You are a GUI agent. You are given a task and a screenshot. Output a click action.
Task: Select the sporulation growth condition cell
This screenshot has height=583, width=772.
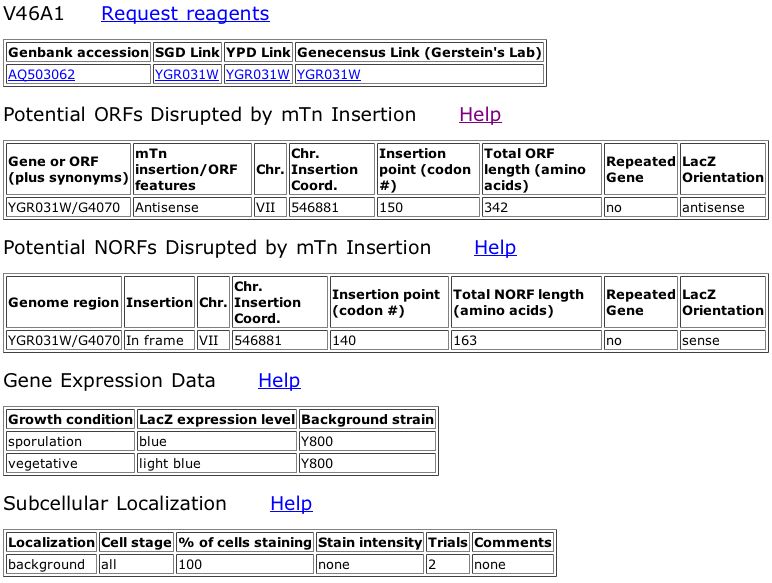70,441
